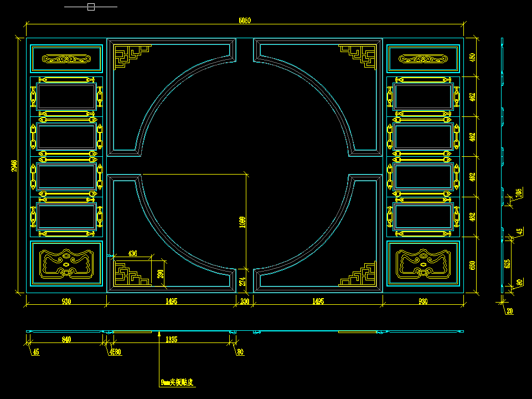Select the 436 fretwork width dimension

coord(132,253)
